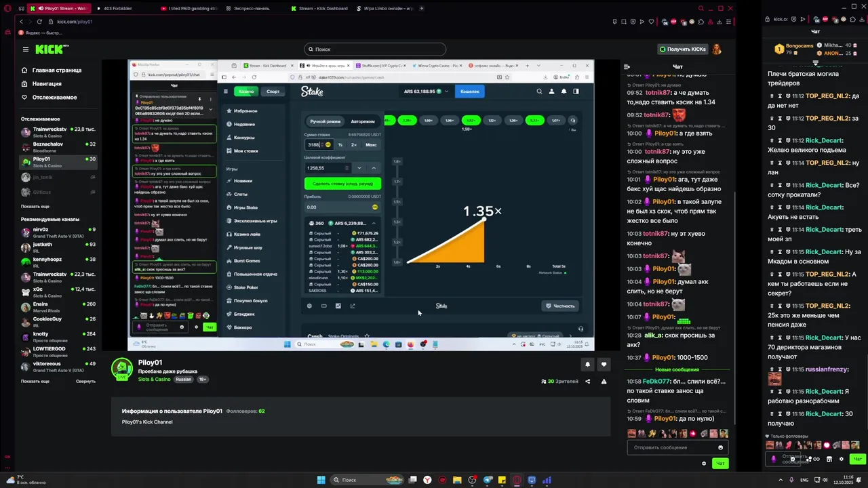The image size is (868, 488).
Task: Click the "Slots & Casino" category link
Action: pos(155,380)
